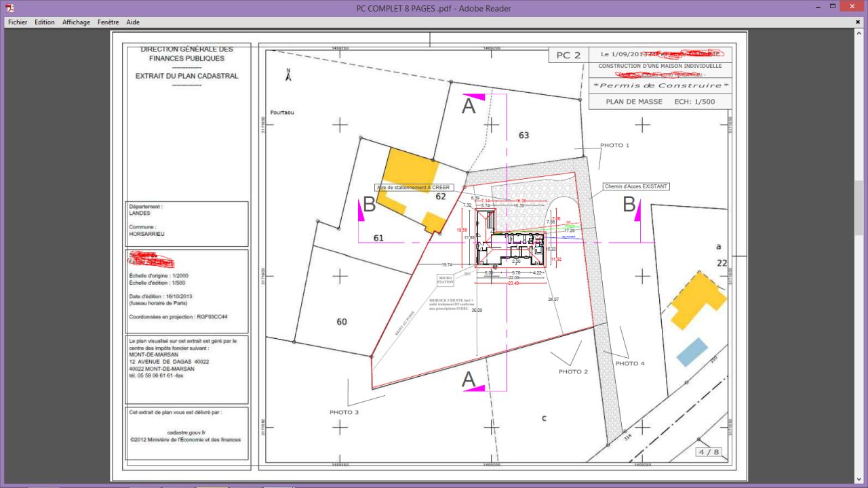Click the "LANDES" department text

(x=139, y=213)
